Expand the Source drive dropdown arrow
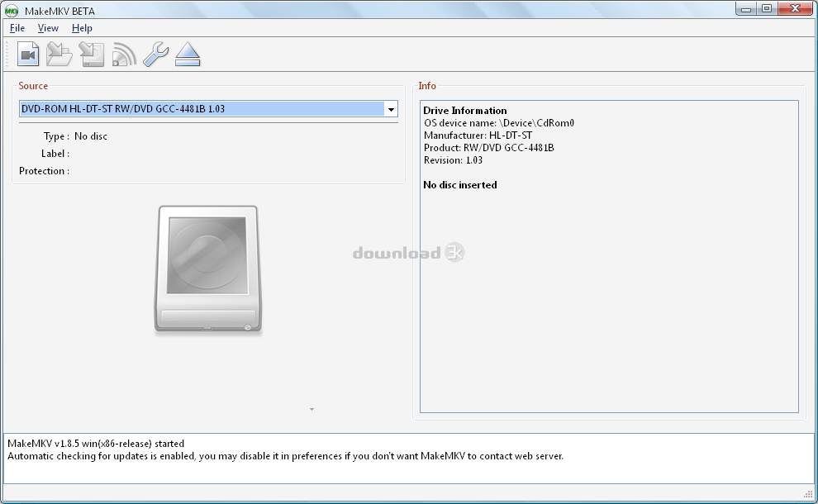Image resolution: width=818 pixels, height=504 pixels. [391, 109]
